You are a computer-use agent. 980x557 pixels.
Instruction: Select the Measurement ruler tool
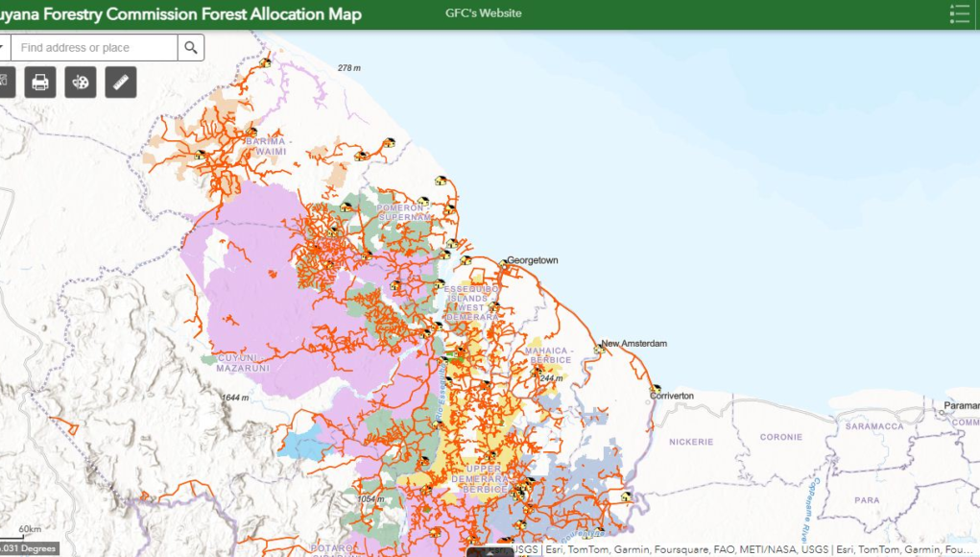coord(121,83)
